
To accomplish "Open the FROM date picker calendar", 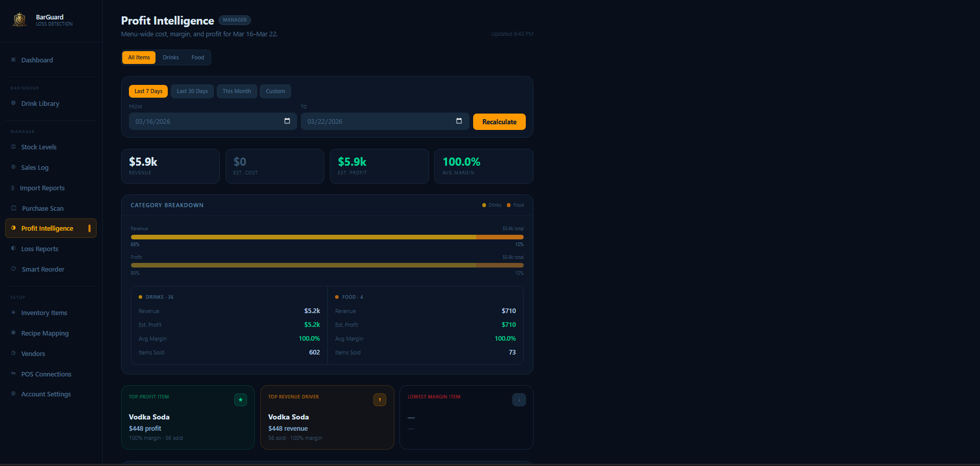I will tap(287, 121).
